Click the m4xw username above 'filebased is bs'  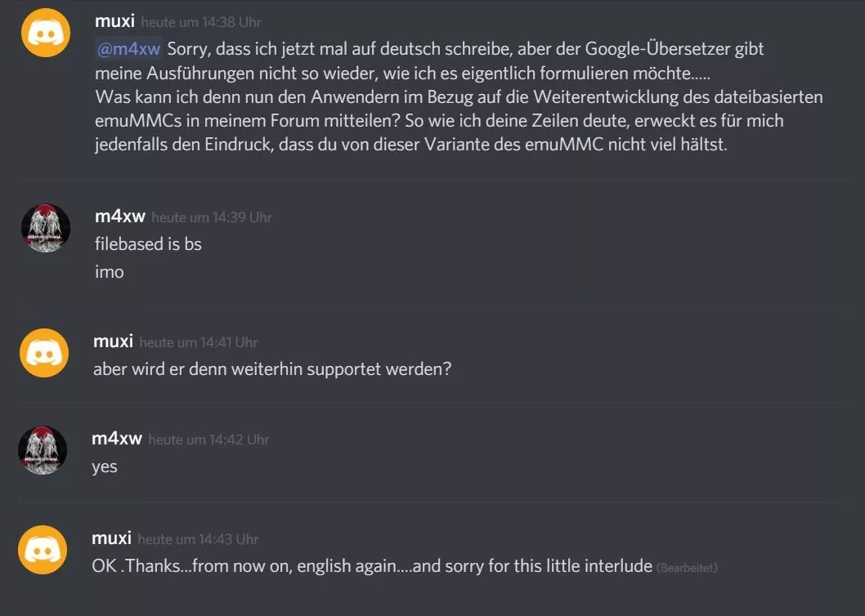click(x=120, y=216)
